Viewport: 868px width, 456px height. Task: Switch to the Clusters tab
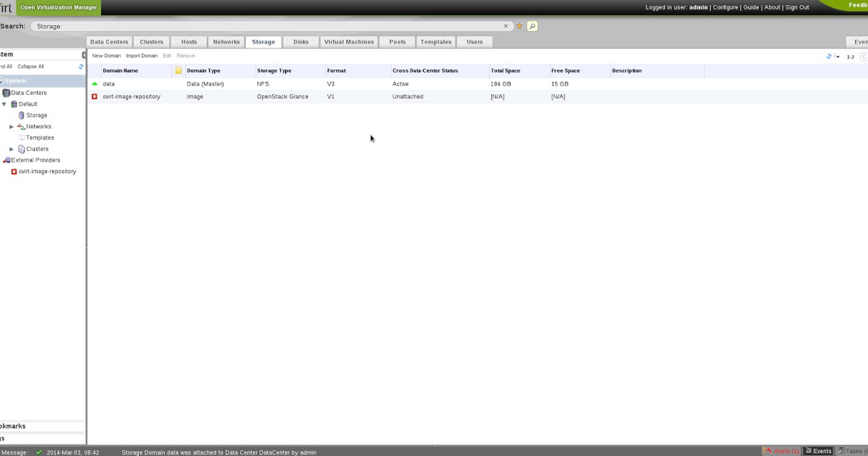tap(152, 42)
